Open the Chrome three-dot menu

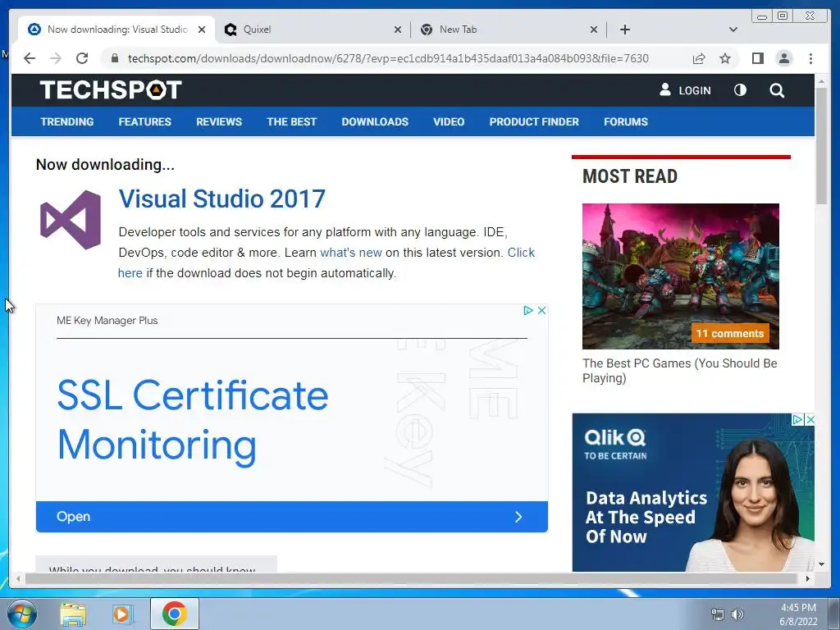pyautogui.click(x=810, y=58)
